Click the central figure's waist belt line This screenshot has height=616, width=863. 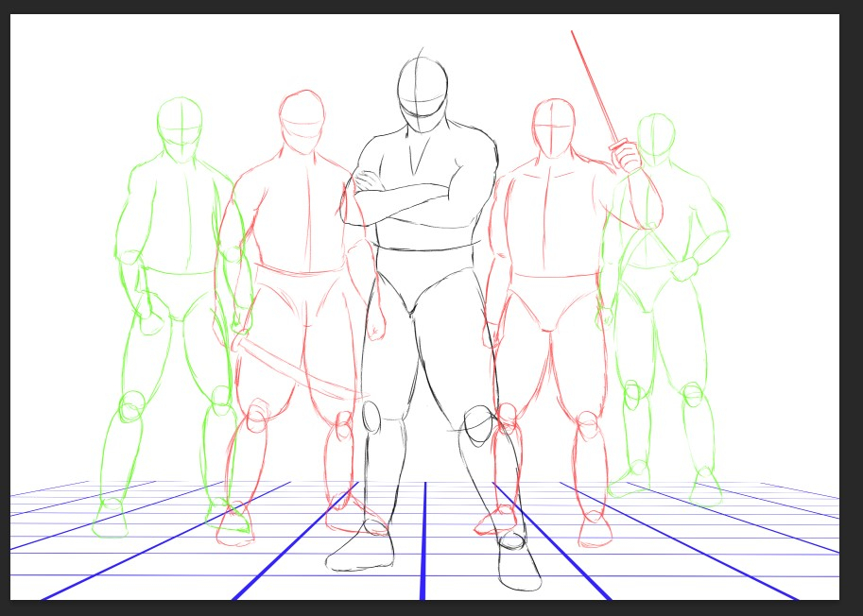425,248
